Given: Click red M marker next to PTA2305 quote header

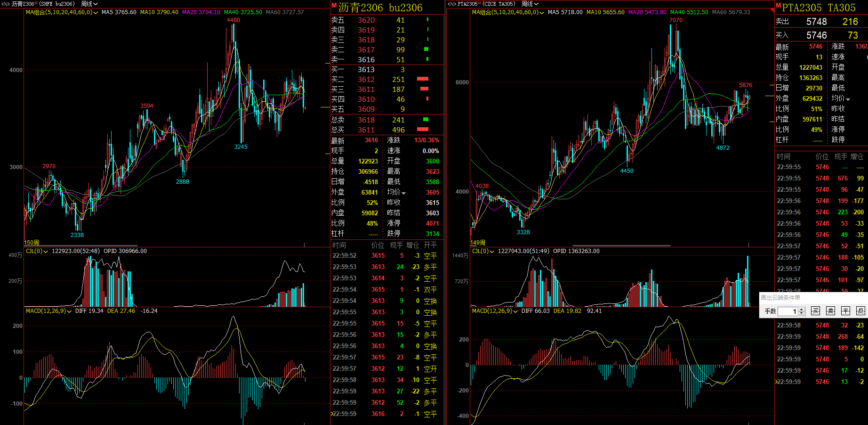Looking at the screenshot, I should (x=778, y=6).
